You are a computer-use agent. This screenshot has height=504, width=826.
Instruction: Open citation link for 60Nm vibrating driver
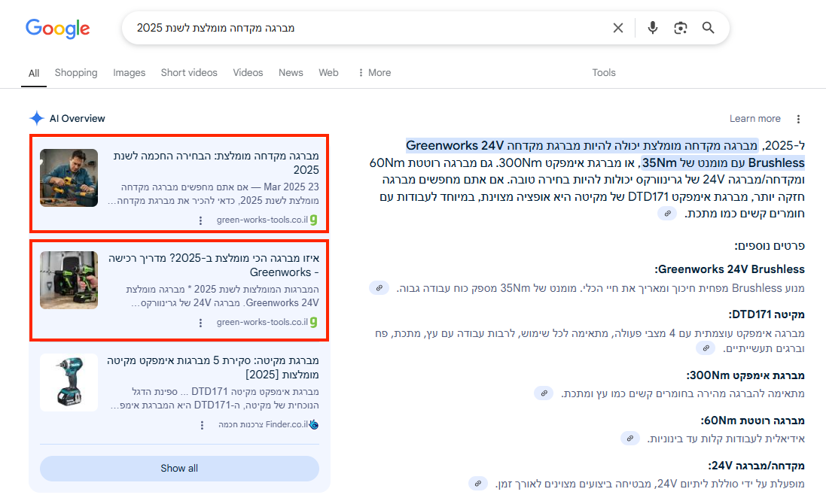(630, 439)
